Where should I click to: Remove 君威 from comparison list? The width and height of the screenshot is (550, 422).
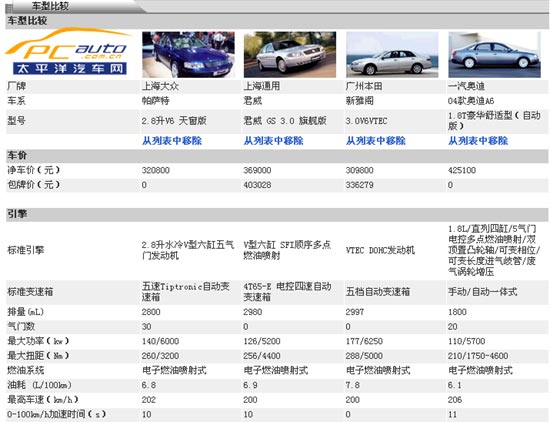coord(274,141)
